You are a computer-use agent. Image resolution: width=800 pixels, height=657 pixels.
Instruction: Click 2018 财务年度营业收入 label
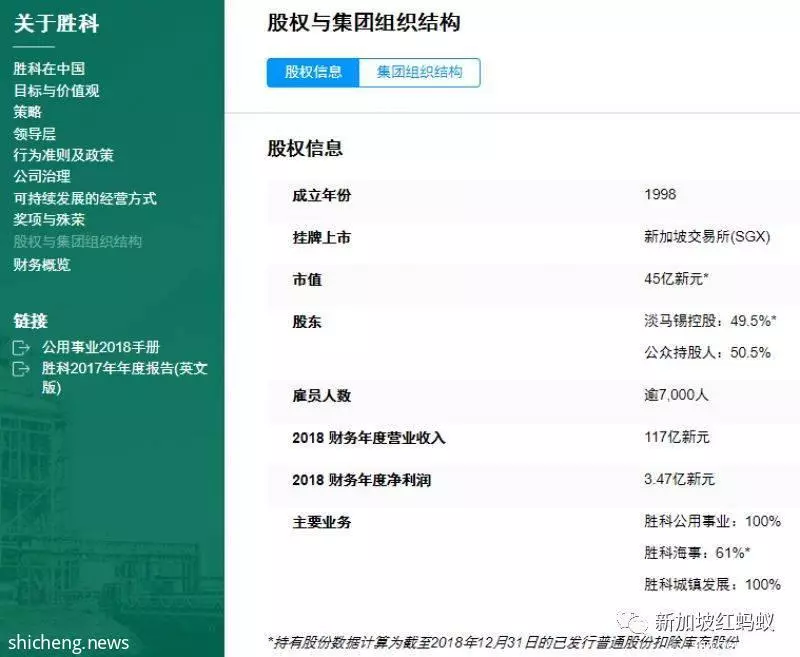point(369,438)
